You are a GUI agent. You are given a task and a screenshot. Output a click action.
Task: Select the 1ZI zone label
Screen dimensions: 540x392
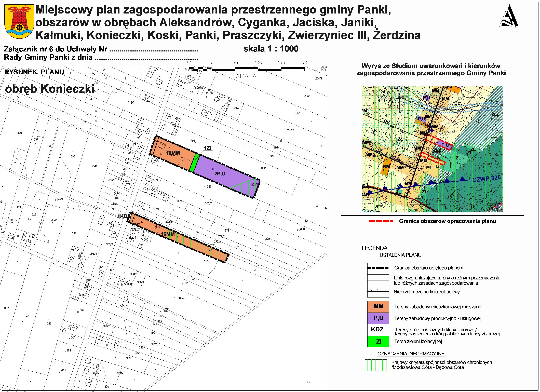208,148
